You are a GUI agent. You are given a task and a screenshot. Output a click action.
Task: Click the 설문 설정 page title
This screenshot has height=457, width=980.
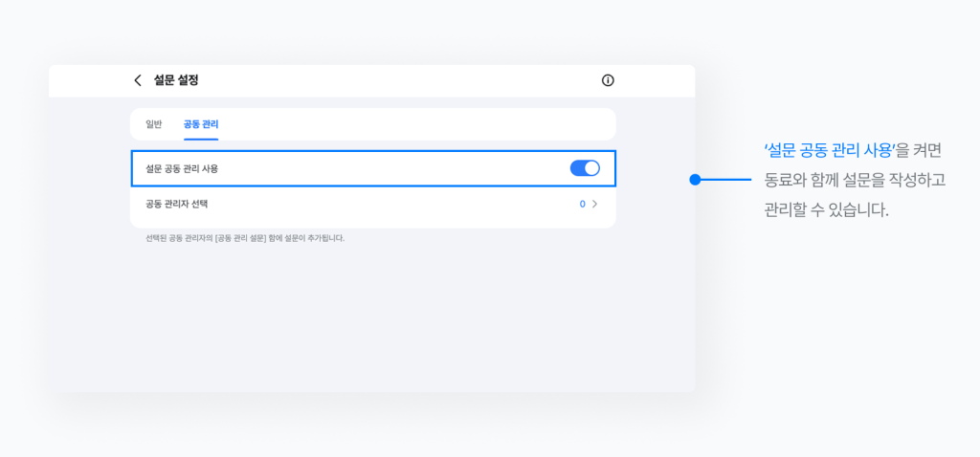pos(176,80)
